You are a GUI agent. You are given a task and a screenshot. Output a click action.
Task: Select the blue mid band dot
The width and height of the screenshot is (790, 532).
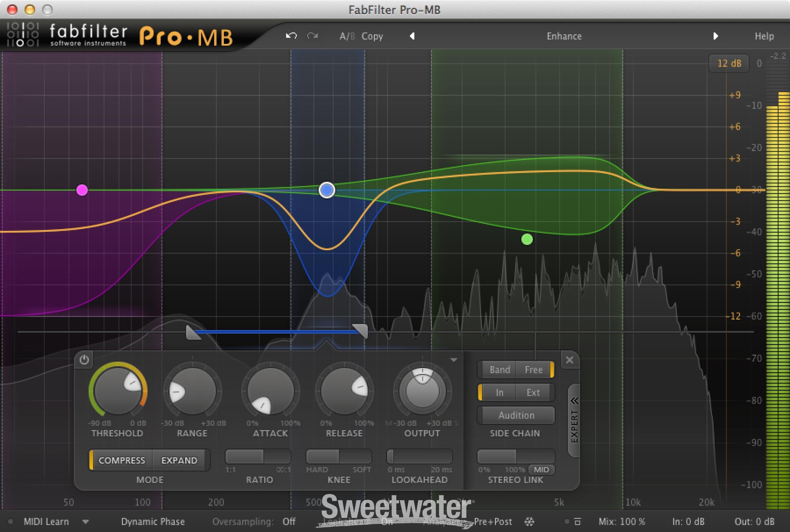pos(327,190)
